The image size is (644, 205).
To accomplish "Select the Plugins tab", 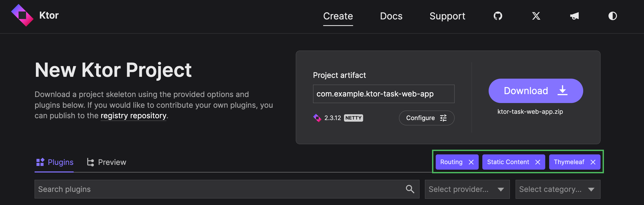I will click(54, 162).
